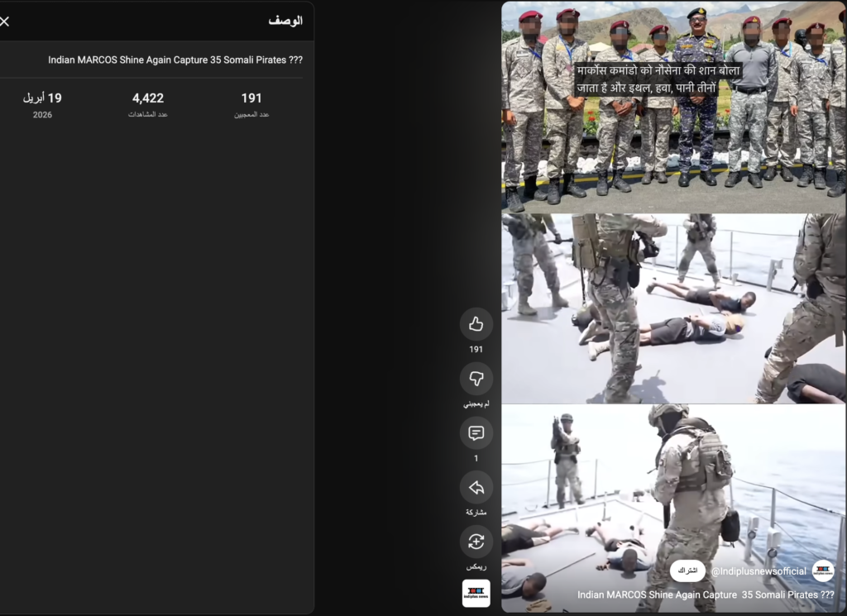
Task: Click the comment count under the comments icon
Action: [476, 458]
